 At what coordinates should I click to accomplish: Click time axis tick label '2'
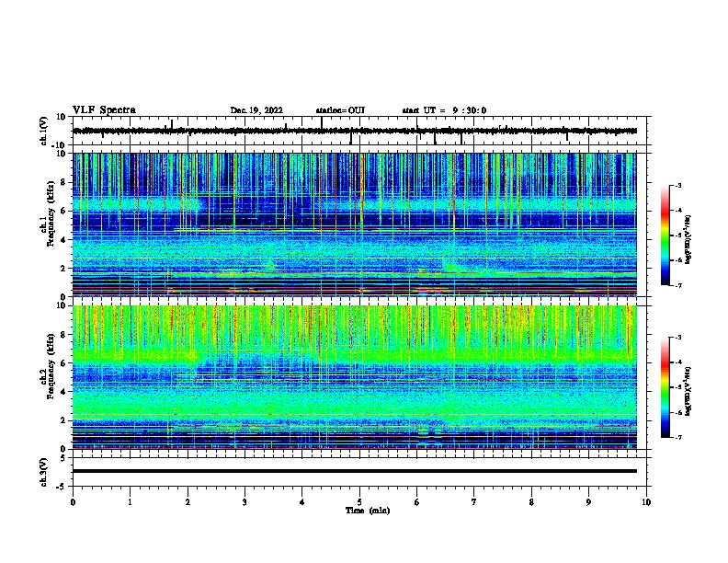click(x=188, y=502)
